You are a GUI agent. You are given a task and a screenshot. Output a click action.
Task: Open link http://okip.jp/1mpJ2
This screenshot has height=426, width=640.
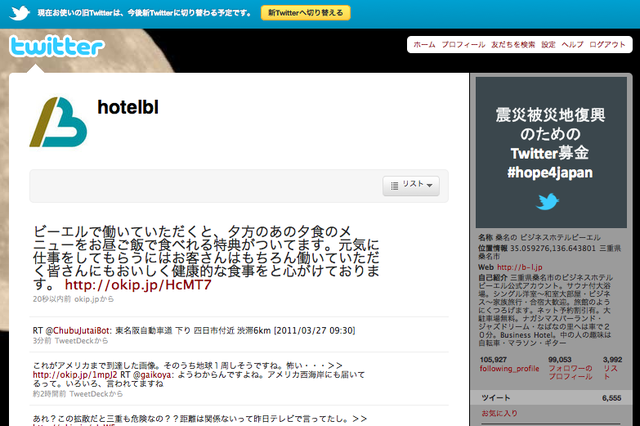coord(75,375)
